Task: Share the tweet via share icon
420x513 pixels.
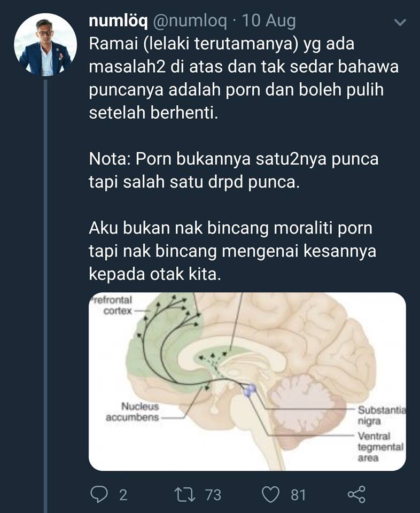Action: point(356,494)
